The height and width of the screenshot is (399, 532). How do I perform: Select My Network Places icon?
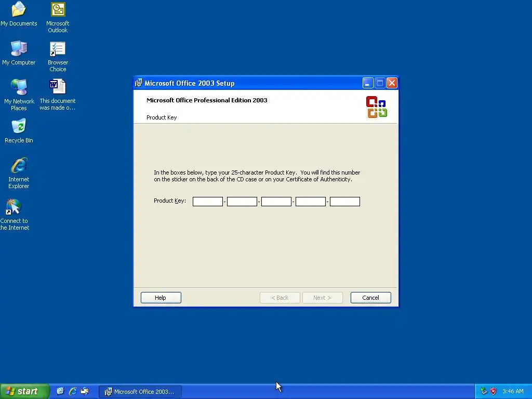coord(19,95)
